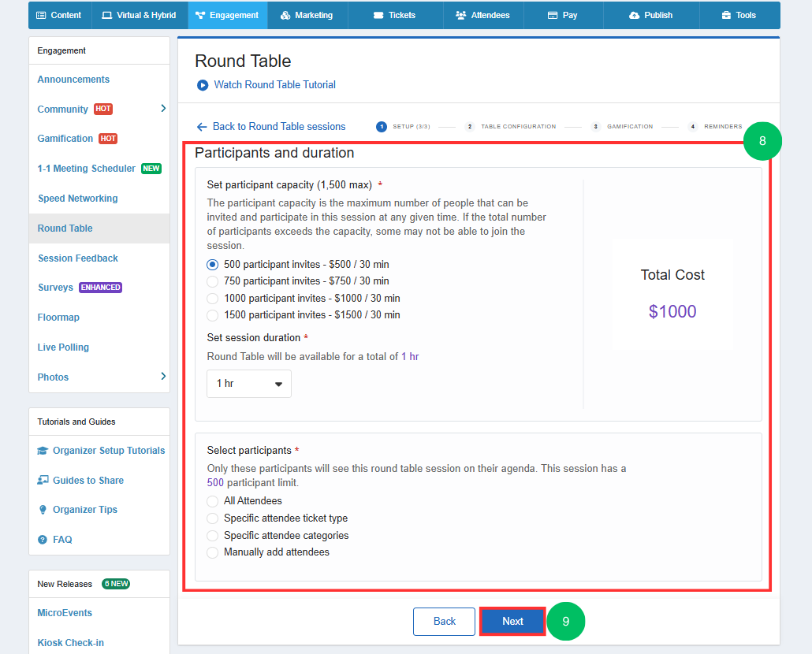
Task: Click the Organizer Setup Tutorials graduation cap icon
Action: (x=43, y=451)
